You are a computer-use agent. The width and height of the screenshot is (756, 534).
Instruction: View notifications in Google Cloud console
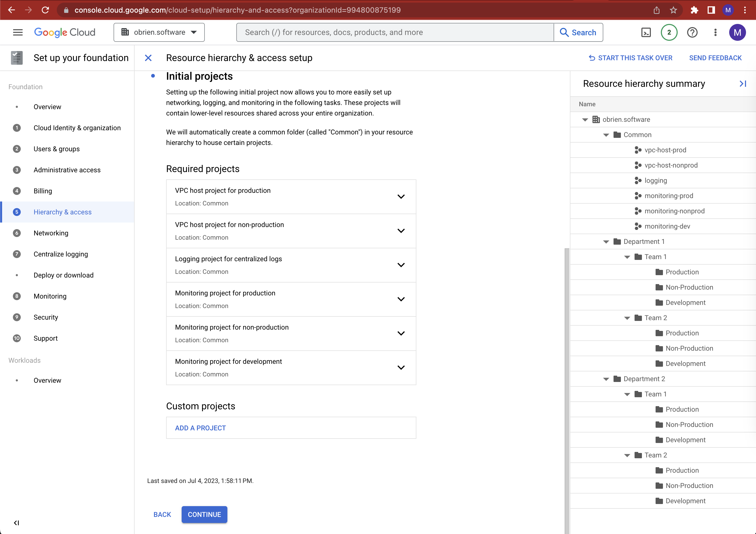coord(669,32)
